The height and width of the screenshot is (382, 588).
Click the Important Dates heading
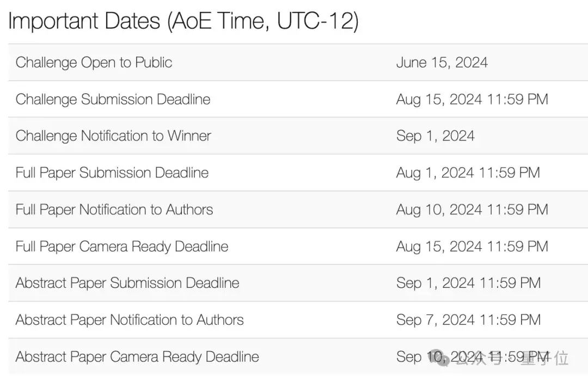point(183,21)
